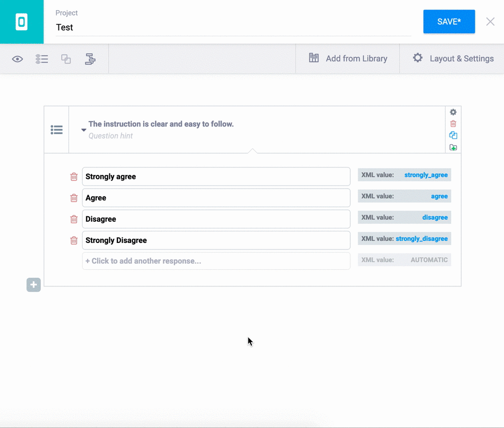Add question to library folder icon
Screen dimensions: 504x428
click(453, 147)
